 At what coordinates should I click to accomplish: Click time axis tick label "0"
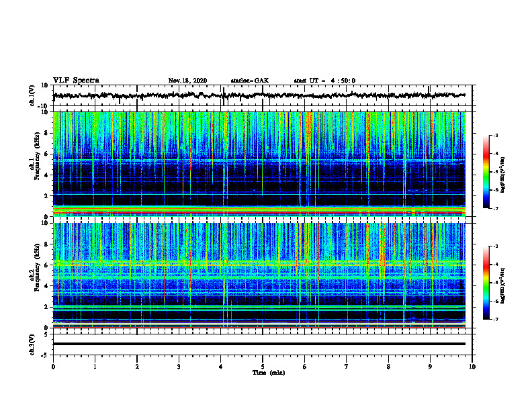(53, 367)
